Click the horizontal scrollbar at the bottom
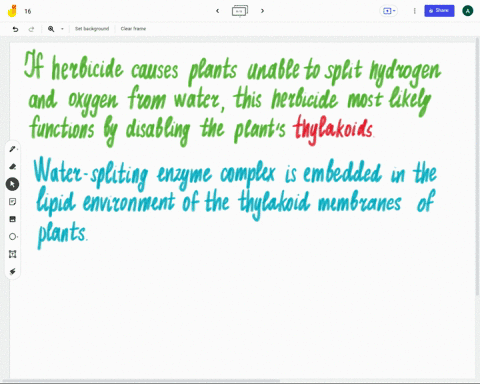Image resolution: width=480 pixels, height=384 pixels. [140, 381]
